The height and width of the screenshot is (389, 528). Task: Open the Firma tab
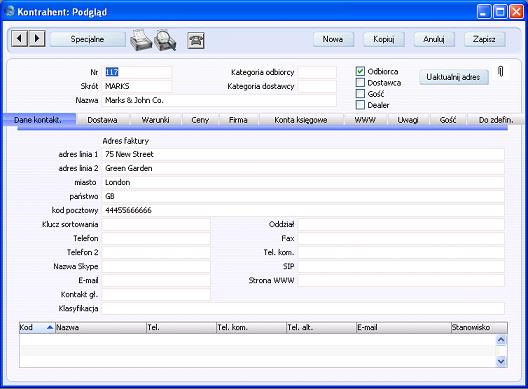(238, 120)
